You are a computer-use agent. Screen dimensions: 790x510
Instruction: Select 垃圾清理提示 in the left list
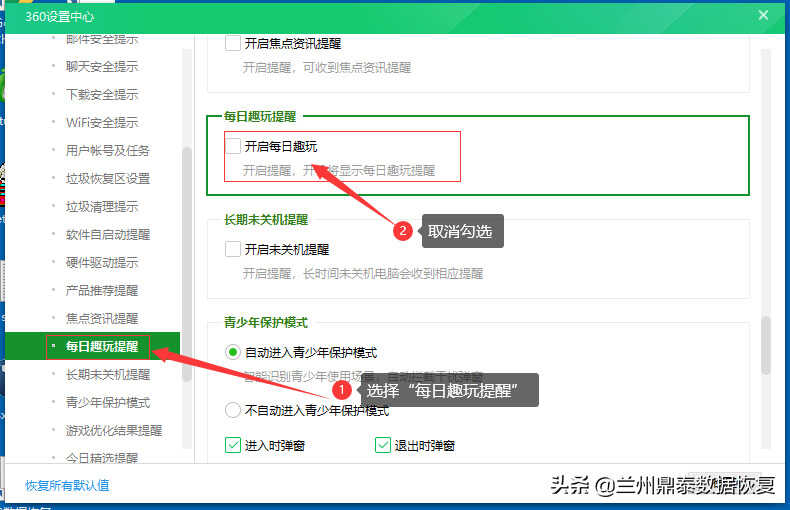pyautogui.click(x=102, y=207)
